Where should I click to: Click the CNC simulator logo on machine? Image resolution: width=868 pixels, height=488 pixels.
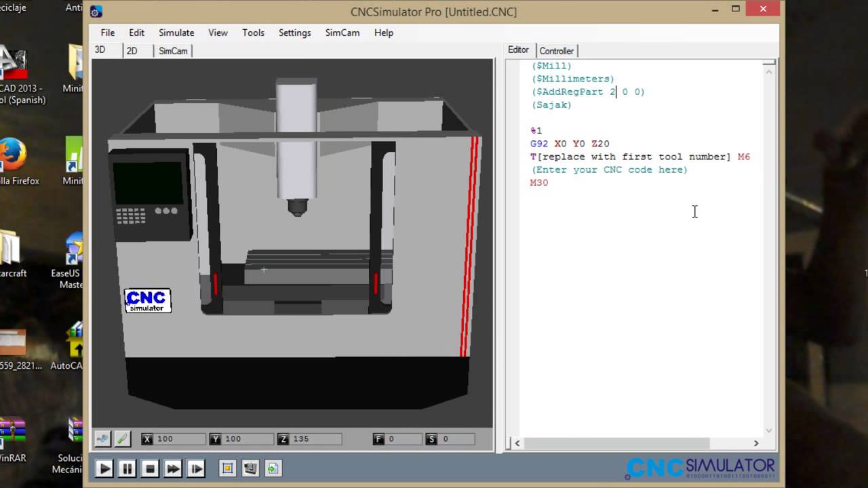click(148, 301)
